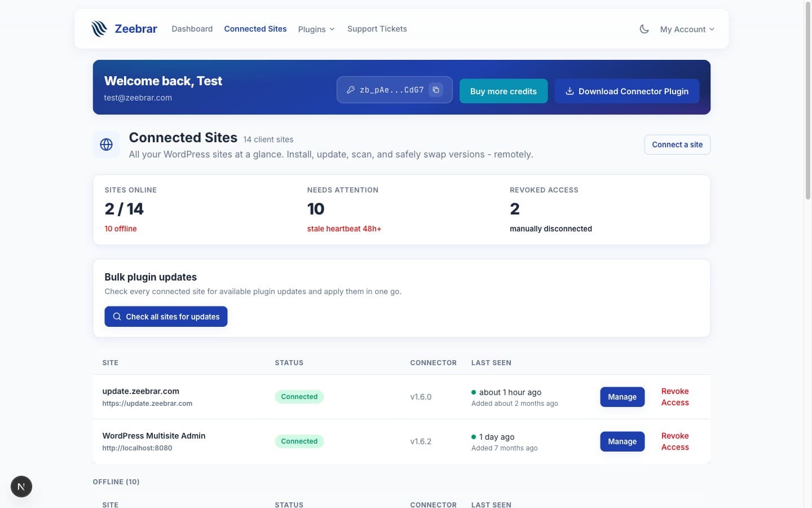This screenshot has width=812, height=508.
Task: Click the page's vertical scrollbar
Action: (x=807, y=102)
